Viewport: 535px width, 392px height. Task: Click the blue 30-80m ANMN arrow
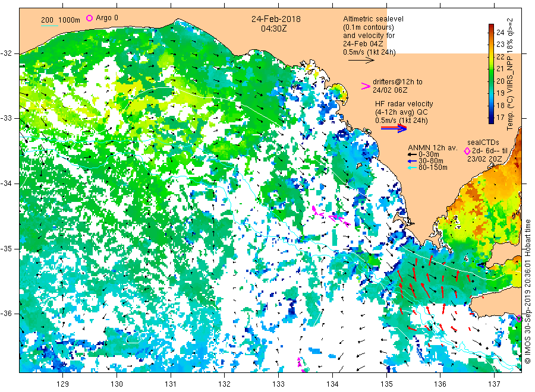412,161
